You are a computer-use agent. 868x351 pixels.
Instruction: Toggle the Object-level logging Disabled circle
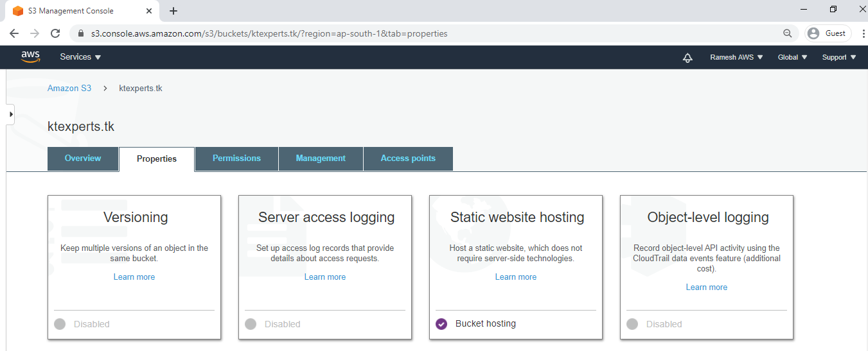[x=632, y=324]
